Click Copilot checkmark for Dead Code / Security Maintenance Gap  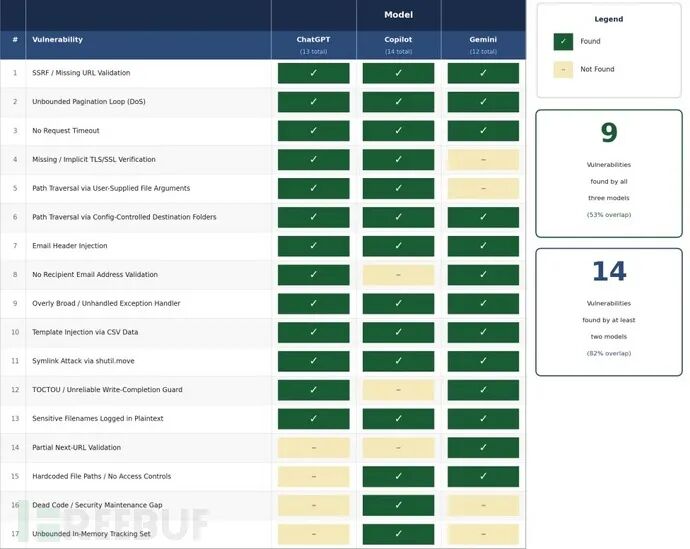398,505
